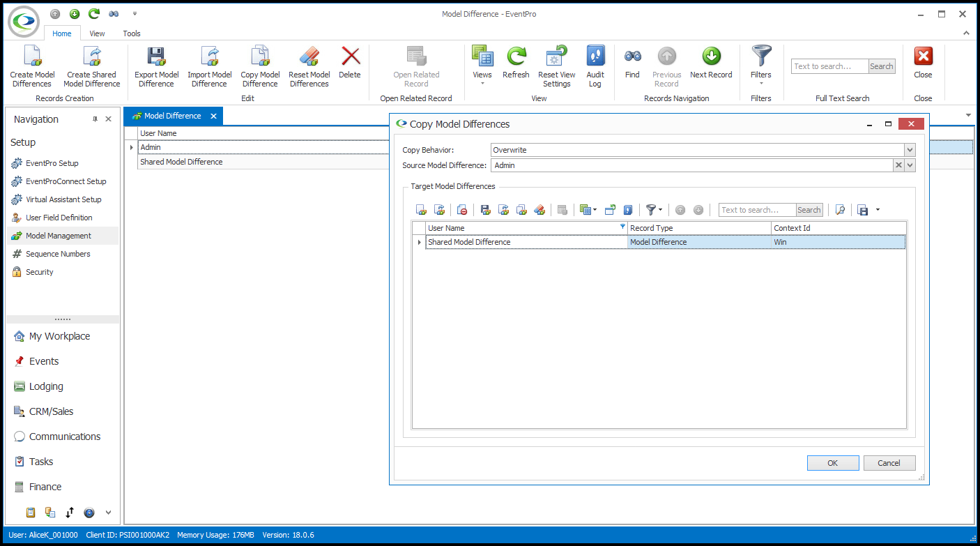The height and width of the screenshot is (546, 980).
Task: Open Security in navigation
Action: 40,272
